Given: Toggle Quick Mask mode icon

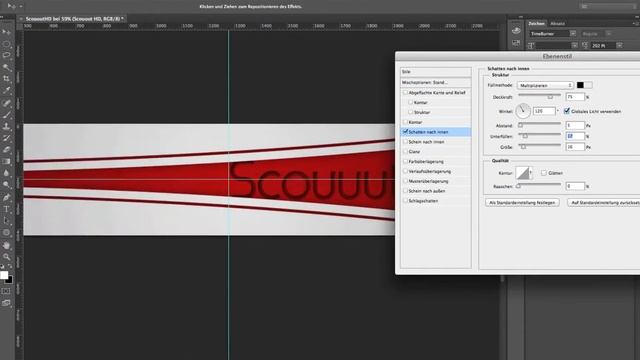Looking at the screenshot, I should [6, 291].
